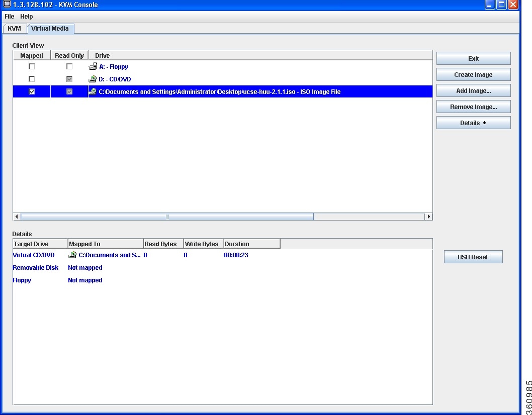This screenshot has height=415, width=532.
Task: Open the Help menu
Action: tap(27, 16)
